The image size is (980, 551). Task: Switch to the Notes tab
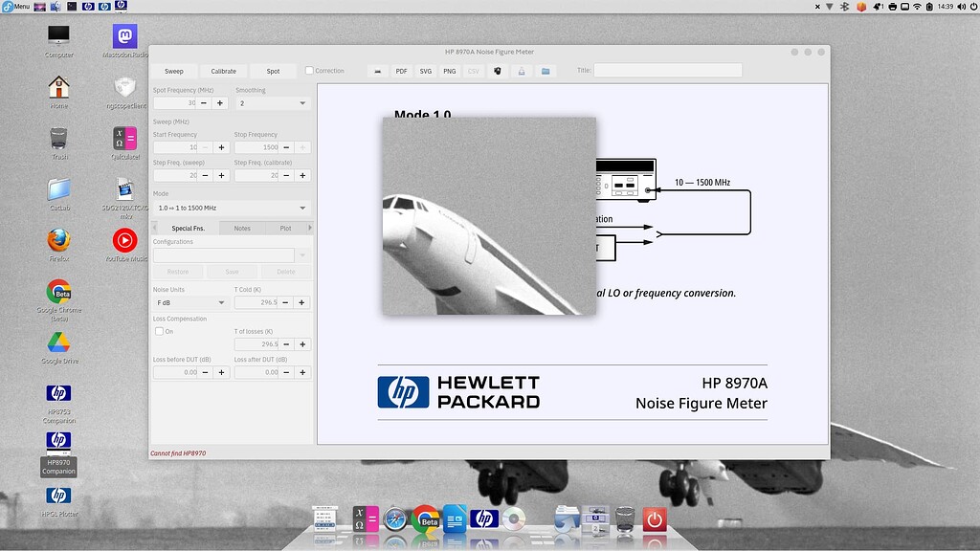click(240, 228)
